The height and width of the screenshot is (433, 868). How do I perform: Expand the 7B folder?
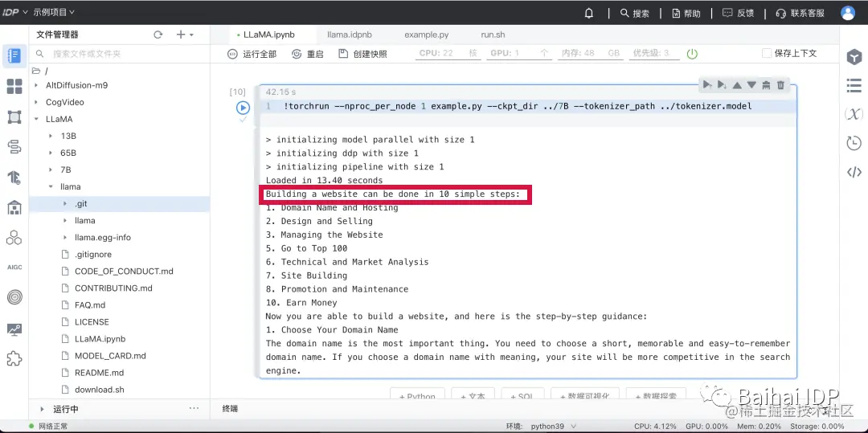pyautogui.click(x=51, y=170)
